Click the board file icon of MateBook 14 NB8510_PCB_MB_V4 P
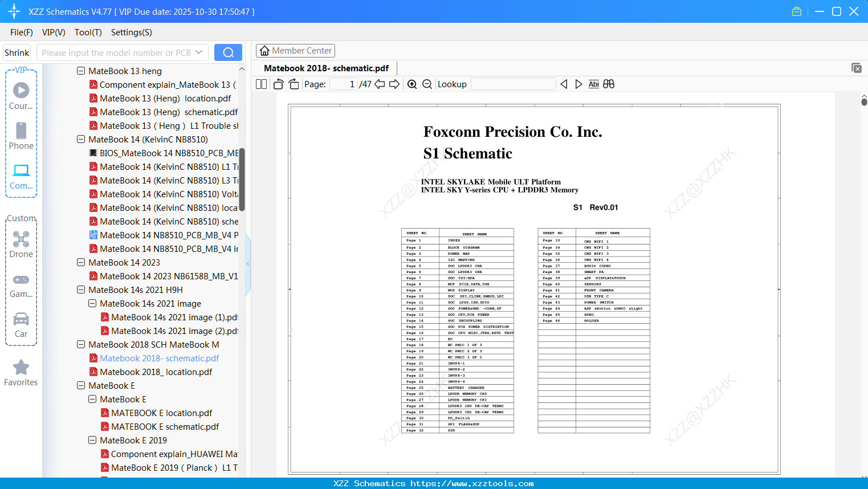 93,235
